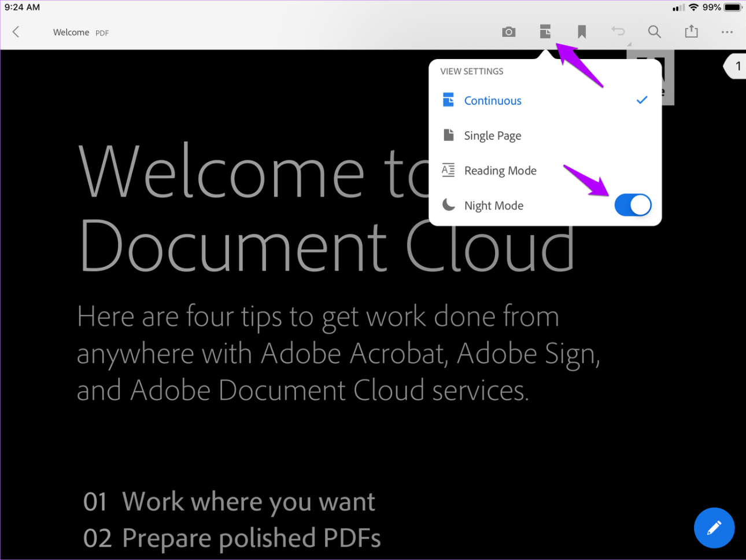Screen dimensions: 746x560
Task: Tap the blue pencil edit button
Action: pyautogui.click(x=714, y=528)
